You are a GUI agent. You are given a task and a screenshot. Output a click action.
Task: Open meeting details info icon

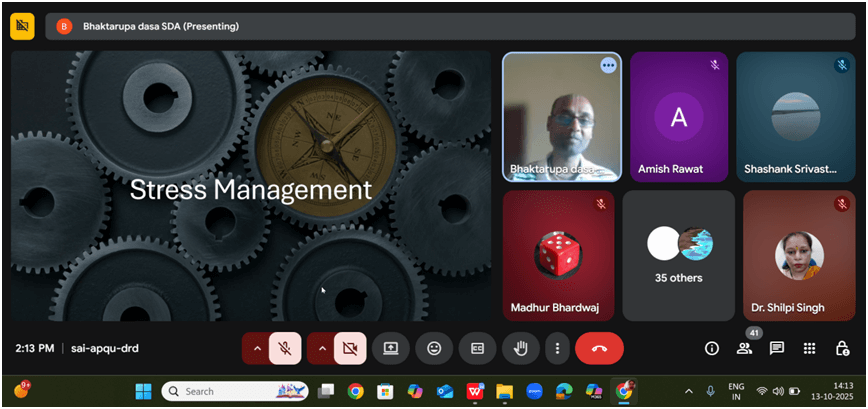(x=712, y=348)
